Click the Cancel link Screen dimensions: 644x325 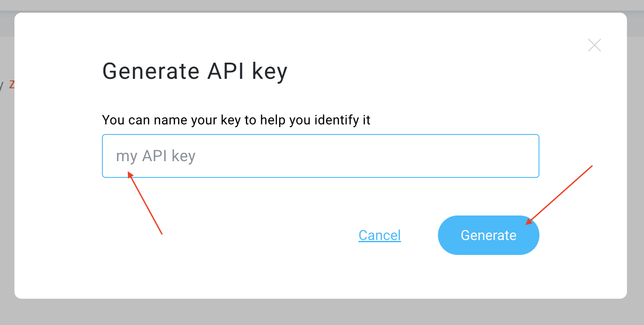coord(379,235)
